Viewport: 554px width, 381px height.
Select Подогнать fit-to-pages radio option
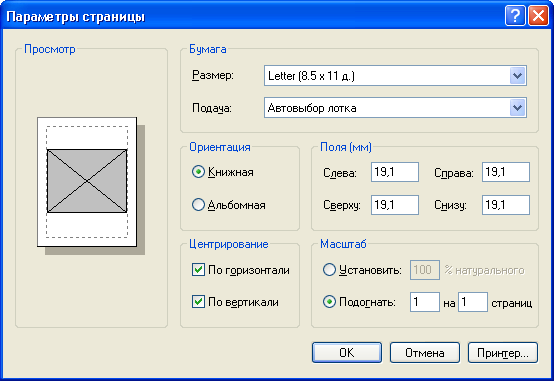[x=329, y=302]
